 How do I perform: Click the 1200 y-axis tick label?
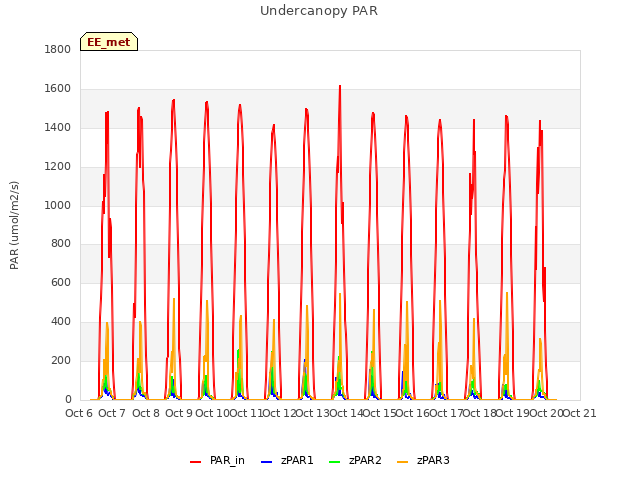tap(58, 167)
